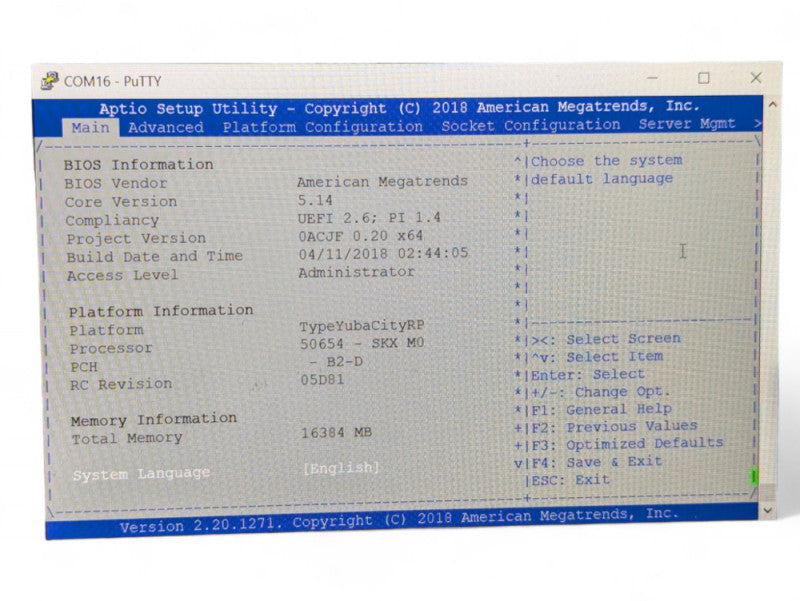This screenshot has height=601, width=800.
Task: Click the PuTTY vertical scrollbar thumb
Action: pos(768,492)
